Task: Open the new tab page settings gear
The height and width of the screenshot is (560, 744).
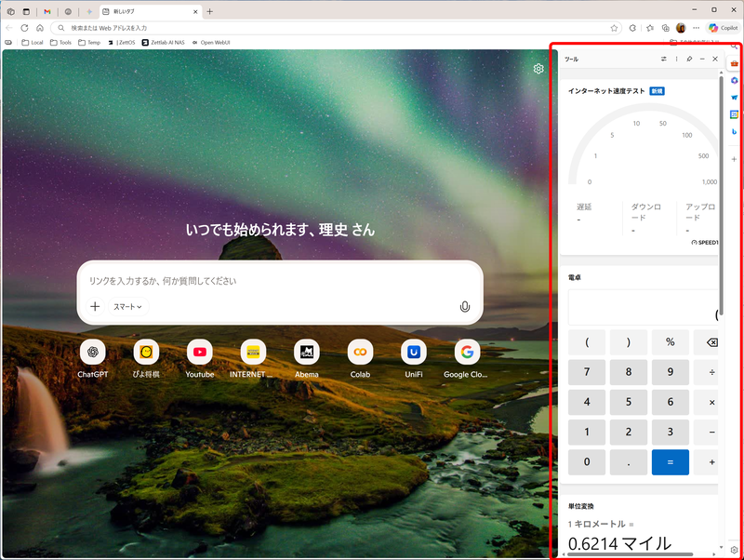Action: (538, 68)
